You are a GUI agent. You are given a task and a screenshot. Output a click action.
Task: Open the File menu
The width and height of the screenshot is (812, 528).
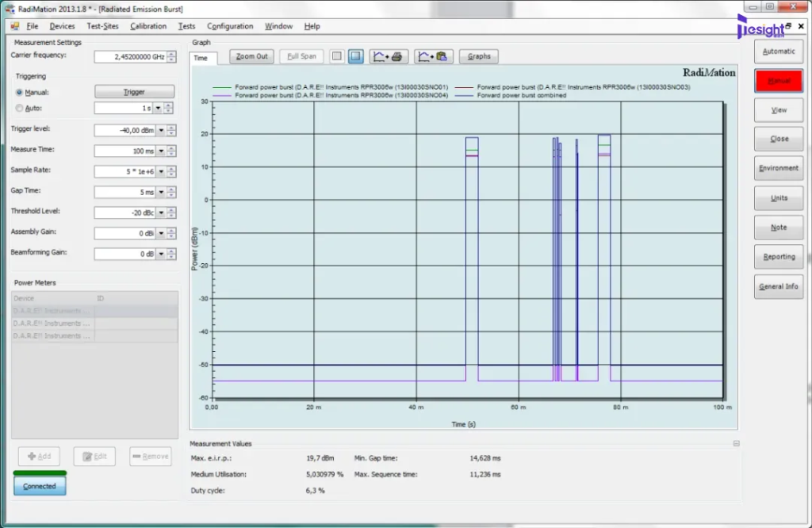[32, 26]
